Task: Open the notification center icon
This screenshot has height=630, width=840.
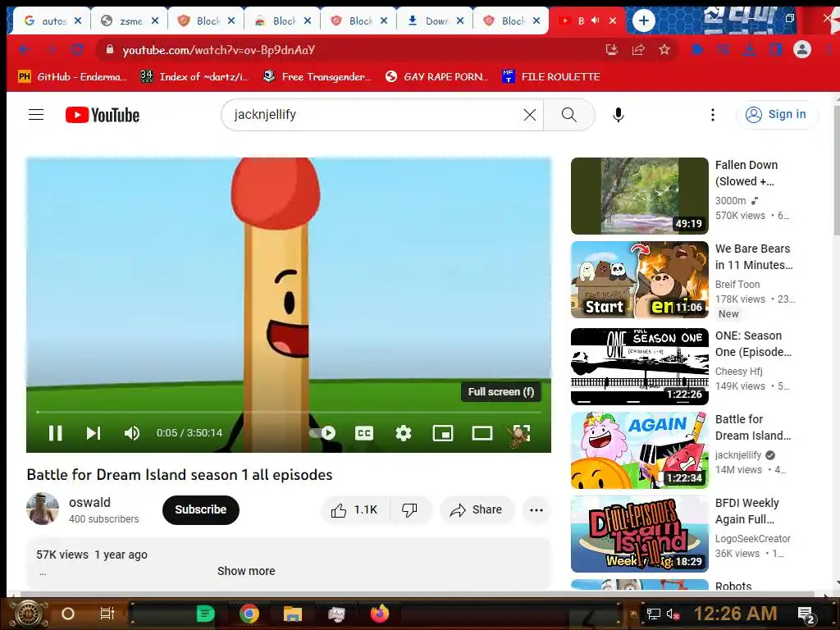Action: coord(806,614)
